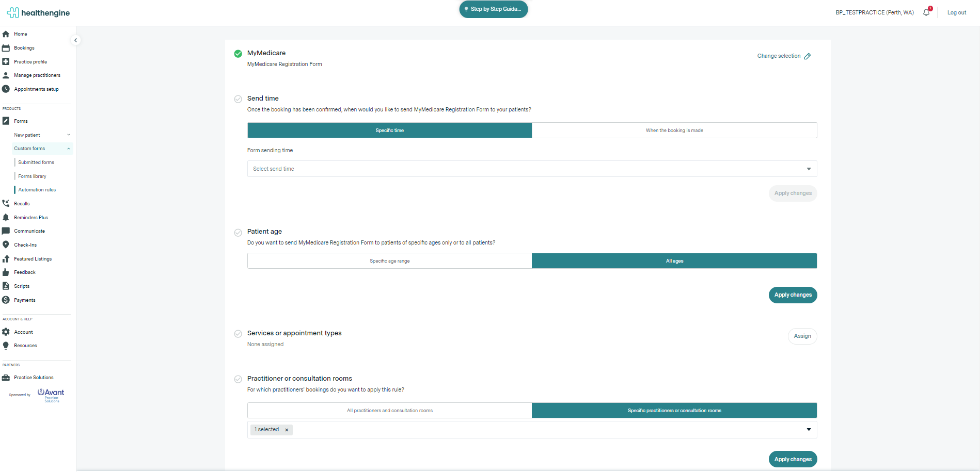Choose 'Specific age range' option
Screen dimensions: 980x472
tap(389, 261)
